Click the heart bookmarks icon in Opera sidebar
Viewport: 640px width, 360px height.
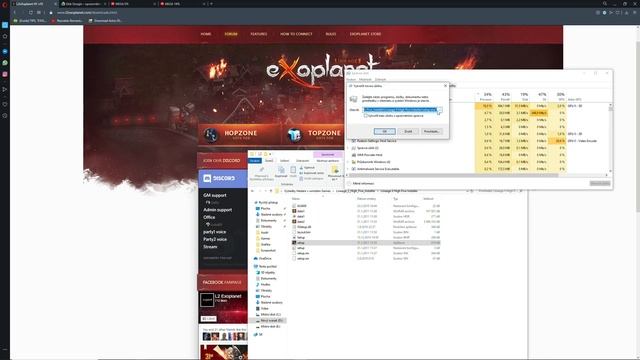5,104
